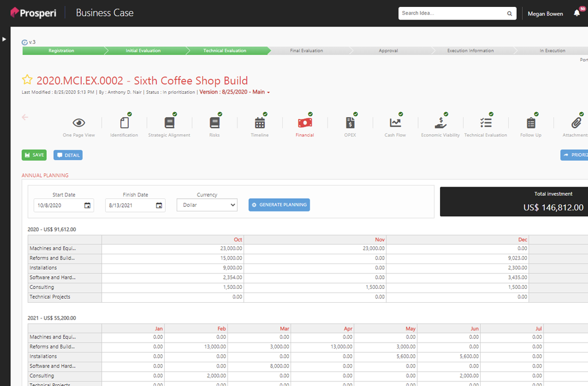The width and height of the screenshot is (588, 386).
Task: Open the OPEX section icon
Action: [350, 123]
